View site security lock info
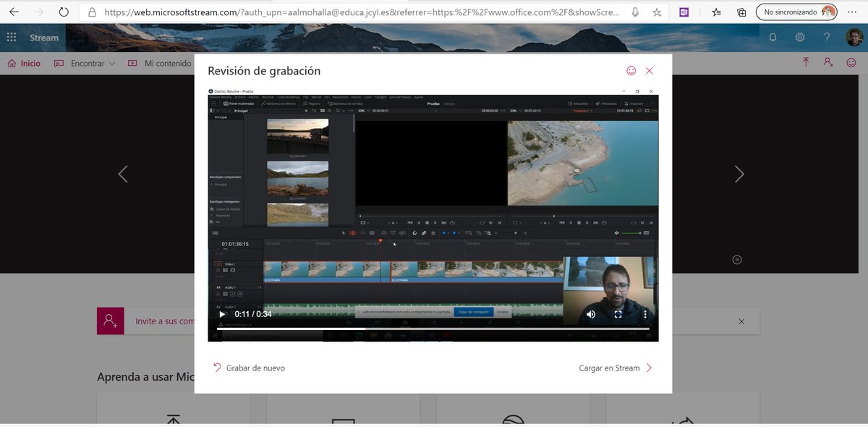This screenshot has height=427, width=868. pyautogui.click(x=92, y=12)
